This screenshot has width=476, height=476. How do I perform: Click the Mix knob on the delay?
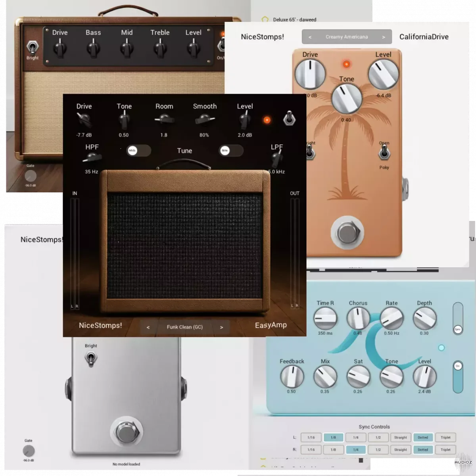coord(325,376)
